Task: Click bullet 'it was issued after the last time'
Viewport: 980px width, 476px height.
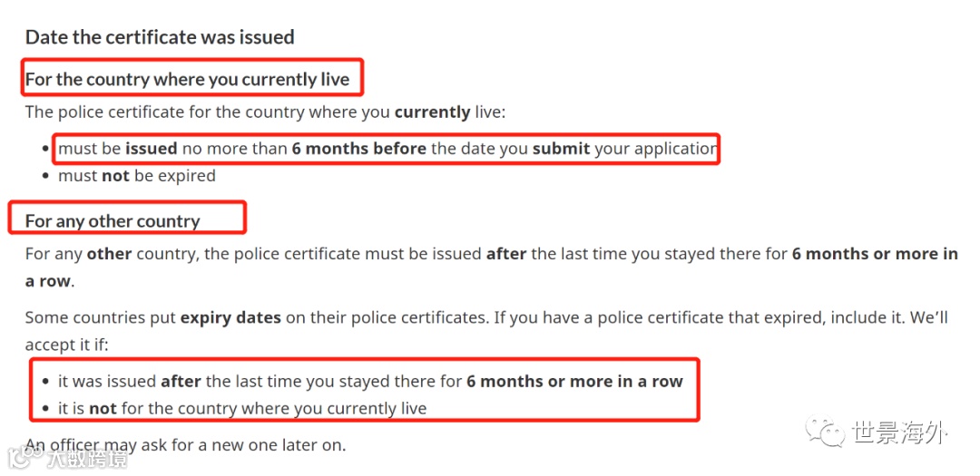Action: click(x=370, y=381)
